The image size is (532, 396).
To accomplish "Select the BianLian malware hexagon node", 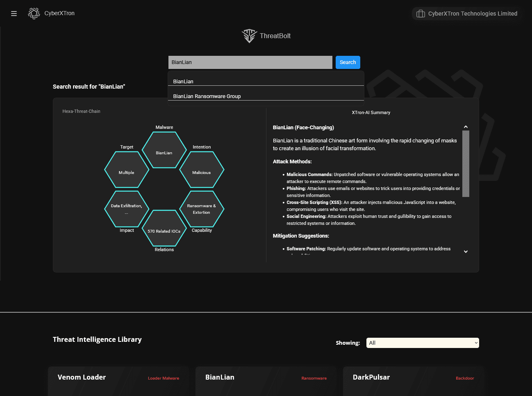I will (164, 150).
